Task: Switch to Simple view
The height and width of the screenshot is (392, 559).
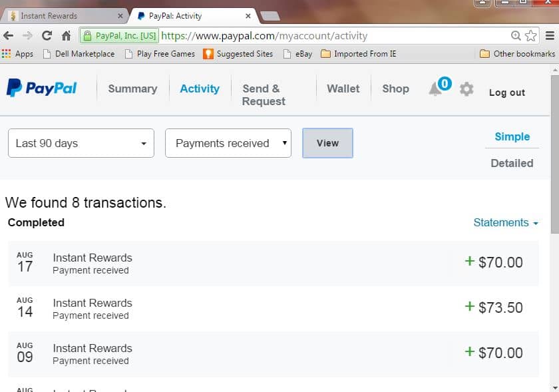Action: tap(512, 136)
